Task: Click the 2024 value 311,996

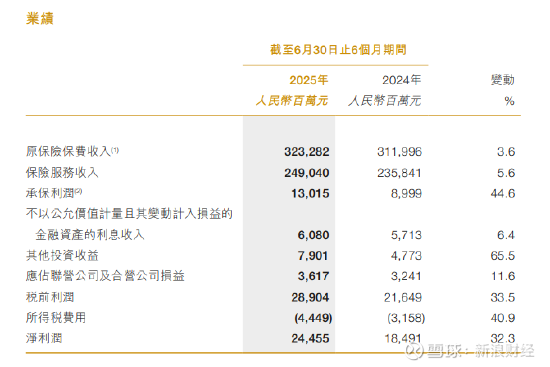Action: [x=400, y=152]
